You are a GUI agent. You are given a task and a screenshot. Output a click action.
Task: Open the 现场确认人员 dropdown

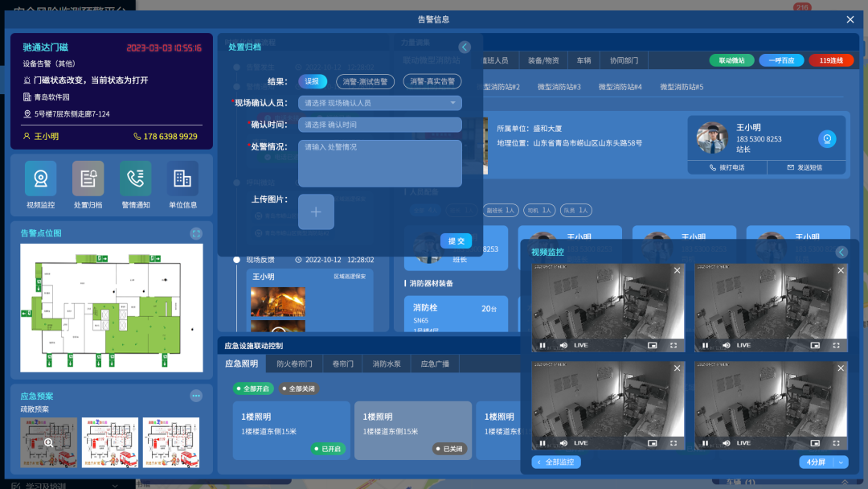coord(379,103)
